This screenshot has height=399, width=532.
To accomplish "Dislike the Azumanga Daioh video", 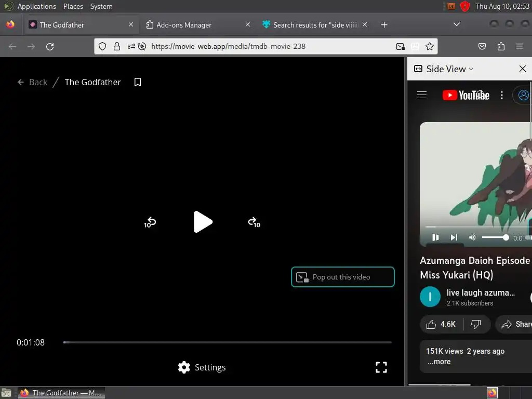I will pos(476,324).
